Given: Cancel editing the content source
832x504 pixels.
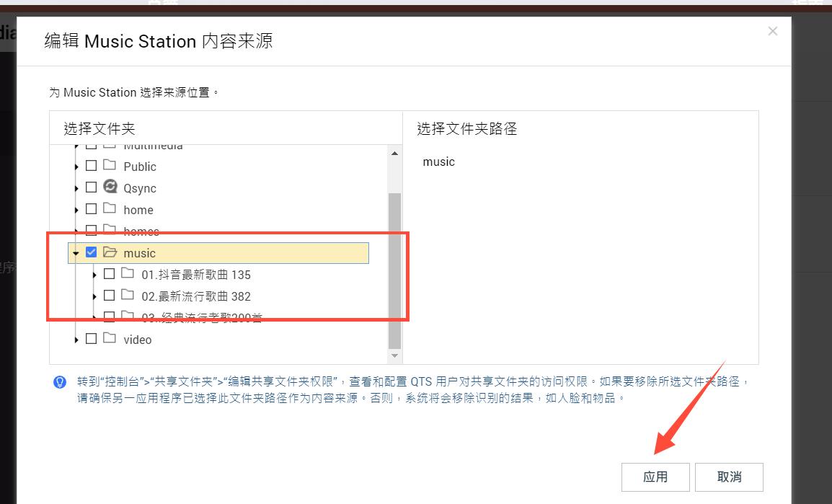Looking at the screenshot, I should pyautogui.click(x=728, y=477).
